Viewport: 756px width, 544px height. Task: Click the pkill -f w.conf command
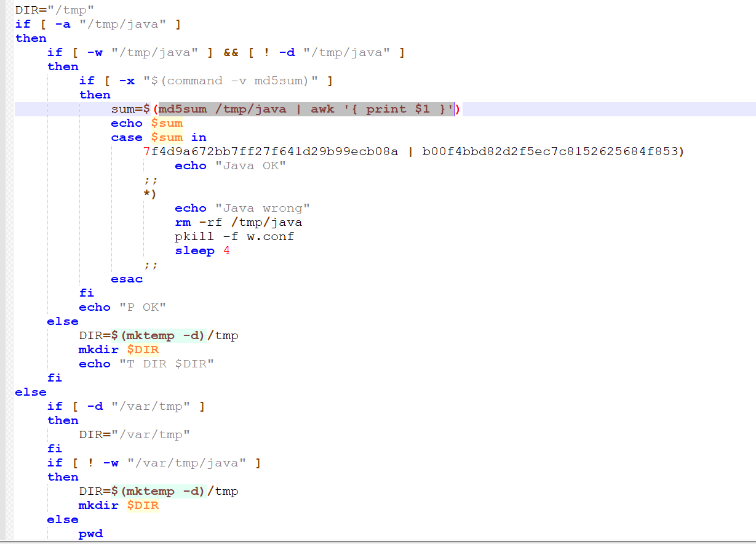(x=234, y=236)
